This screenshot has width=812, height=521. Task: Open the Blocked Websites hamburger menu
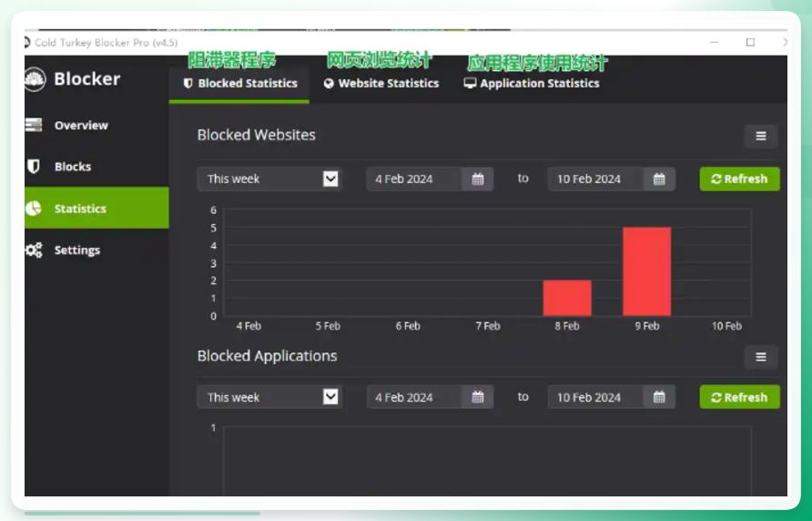click(761, 136)
